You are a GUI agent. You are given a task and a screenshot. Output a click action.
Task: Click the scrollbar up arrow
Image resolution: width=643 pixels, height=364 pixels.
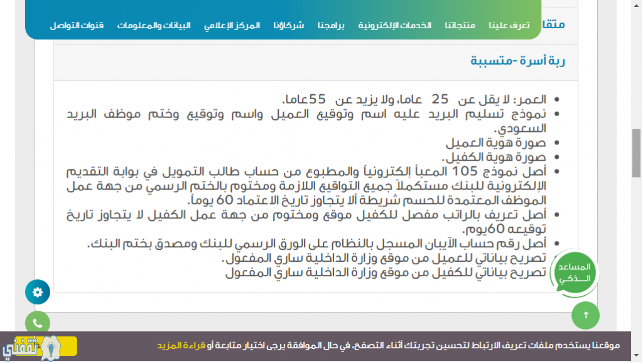click(x=636, y=5)
